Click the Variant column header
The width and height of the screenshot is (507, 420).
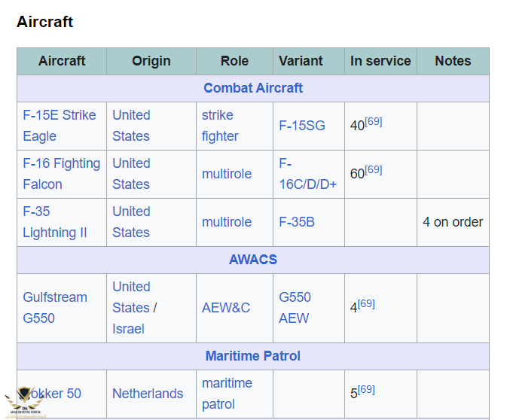(x=309, y=61)
